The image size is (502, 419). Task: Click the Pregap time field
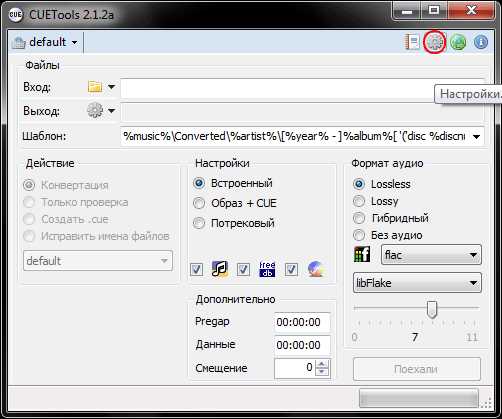302,322
